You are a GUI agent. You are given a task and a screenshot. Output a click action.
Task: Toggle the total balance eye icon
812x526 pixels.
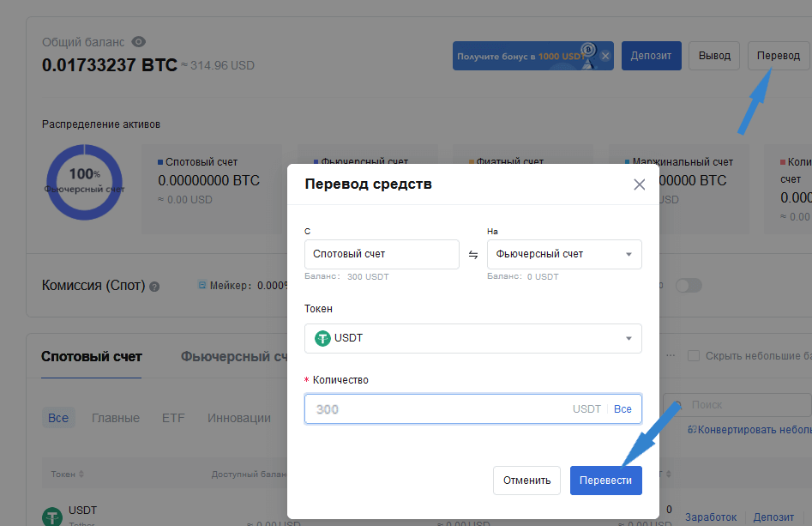coord(139,42)
